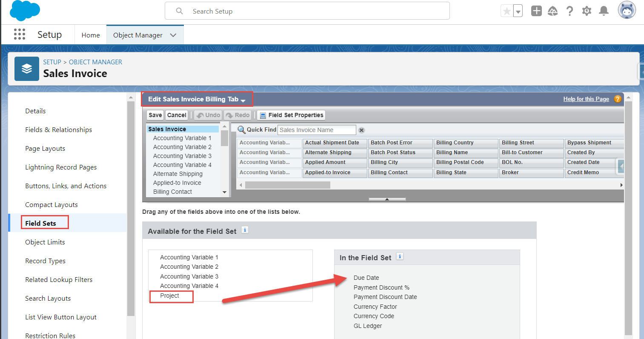This screenshot has width=644, height=339.
Task: Save the field set
Action: coord(155,115)
